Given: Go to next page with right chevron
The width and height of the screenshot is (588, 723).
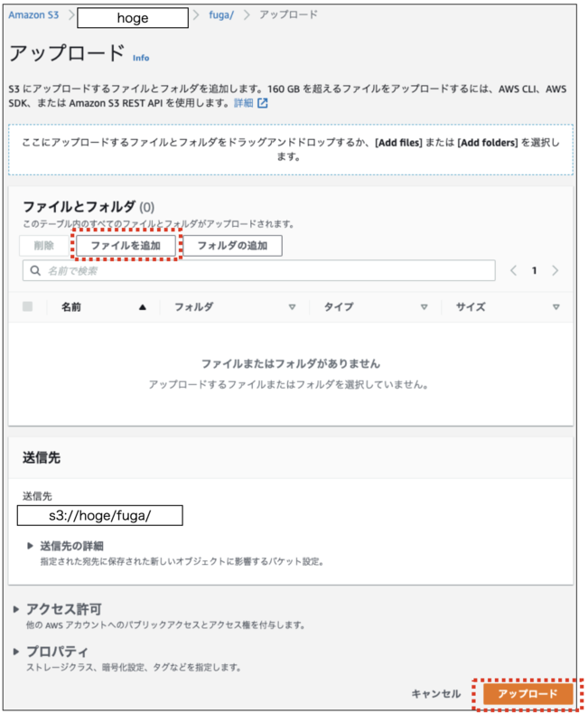Looking at the screenshot, I should click(x=555, y=270).
